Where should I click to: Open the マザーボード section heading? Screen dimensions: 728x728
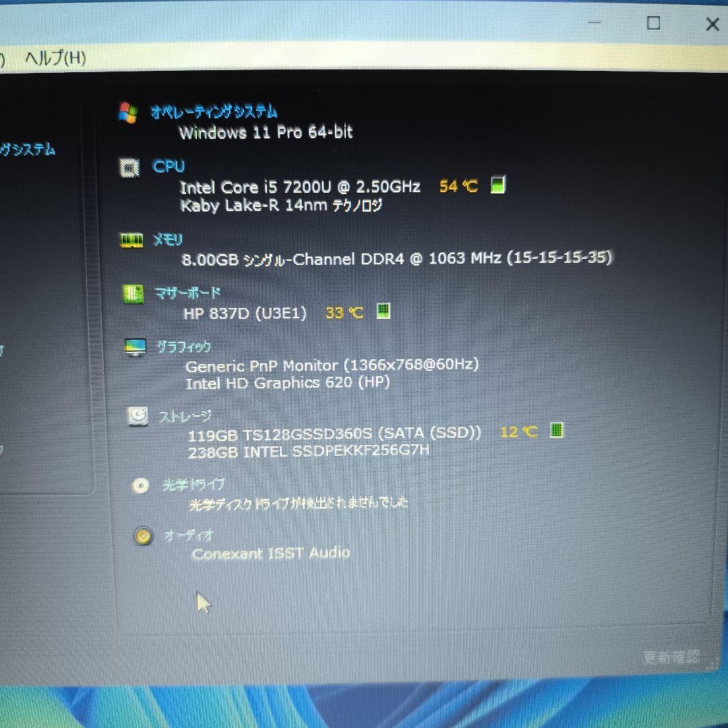click(x=187, y=293)
